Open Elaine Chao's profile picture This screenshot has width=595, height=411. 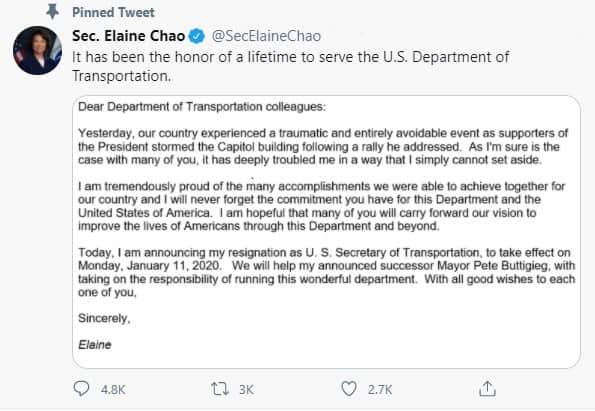click(37, 50)
